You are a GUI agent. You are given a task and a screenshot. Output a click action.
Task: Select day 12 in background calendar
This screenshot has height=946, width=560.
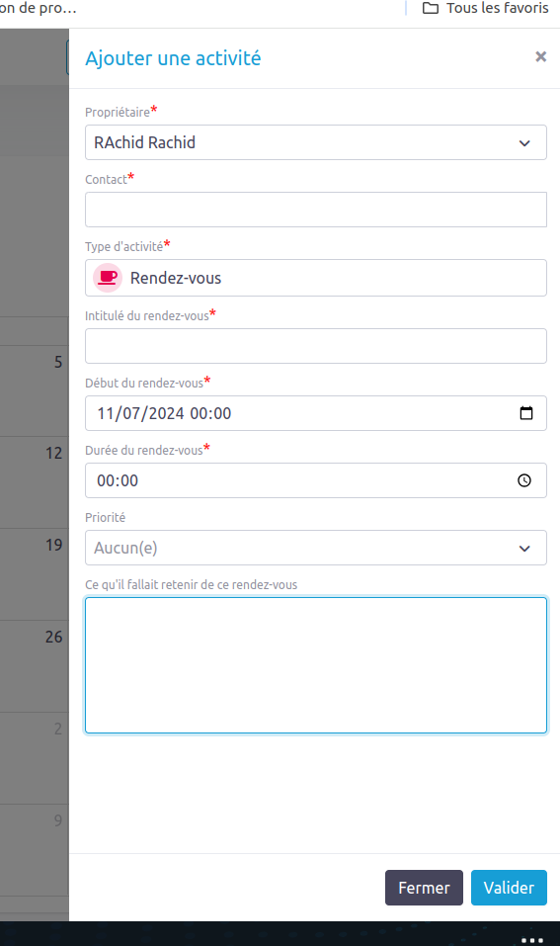point(53,453)
